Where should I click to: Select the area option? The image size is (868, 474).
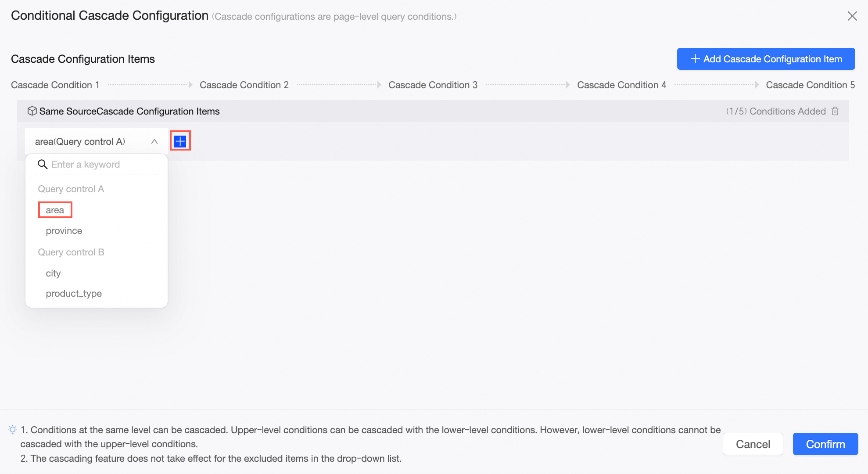point(55,210)
